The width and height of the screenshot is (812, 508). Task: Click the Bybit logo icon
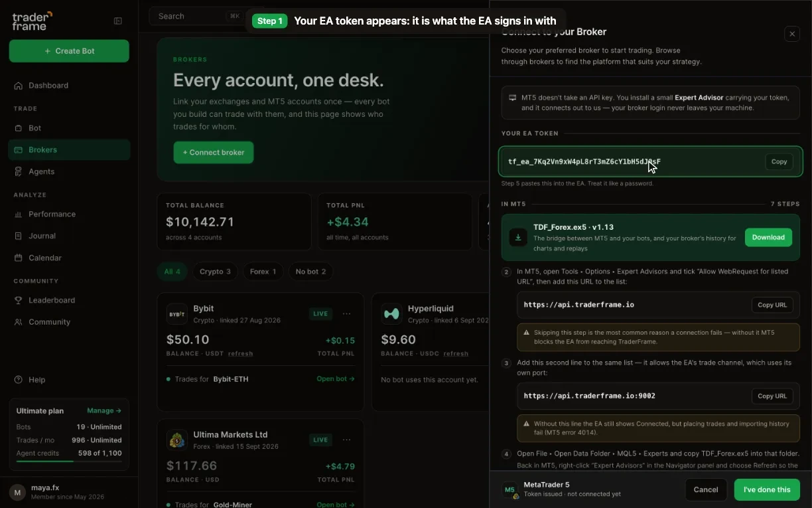coord(176,314)
